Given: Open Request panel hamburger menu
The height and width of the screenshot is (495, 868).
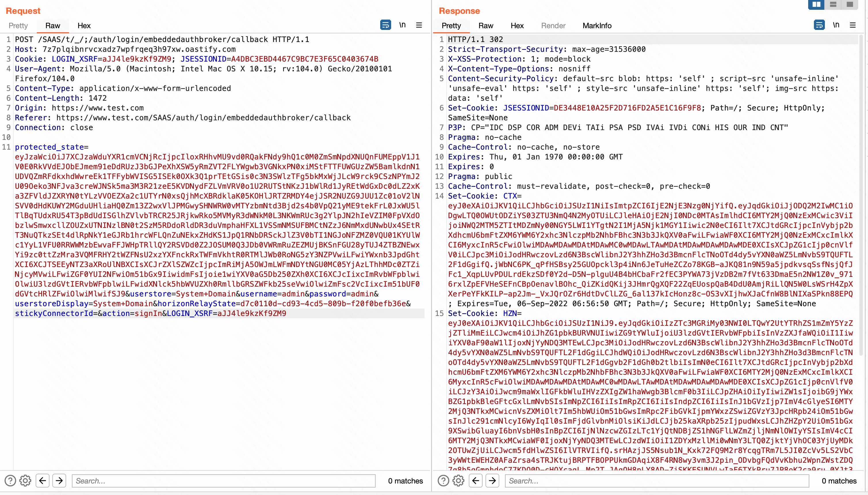Looking at the screenshot, I should coord(419,25).
